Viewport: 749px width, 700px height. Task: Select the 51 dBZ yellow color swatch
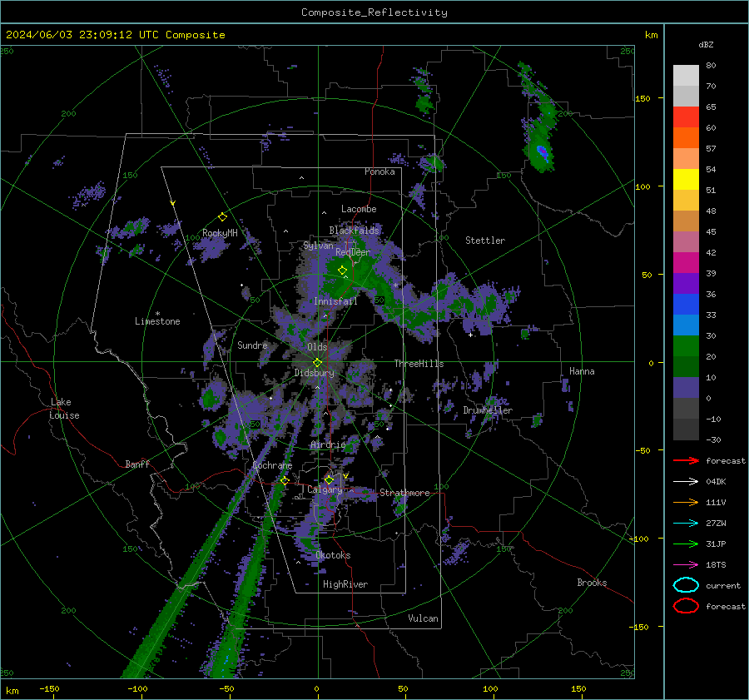[686, 179]
